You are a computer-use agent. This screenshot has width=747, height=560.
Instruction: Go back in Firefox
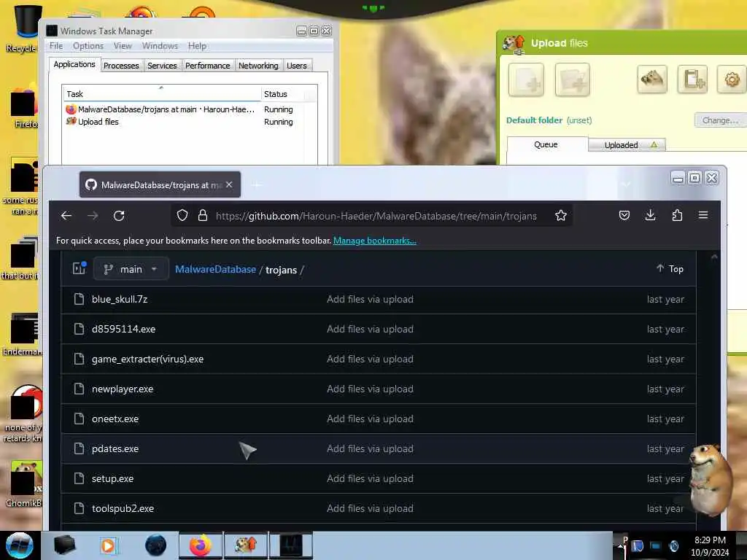66,216
